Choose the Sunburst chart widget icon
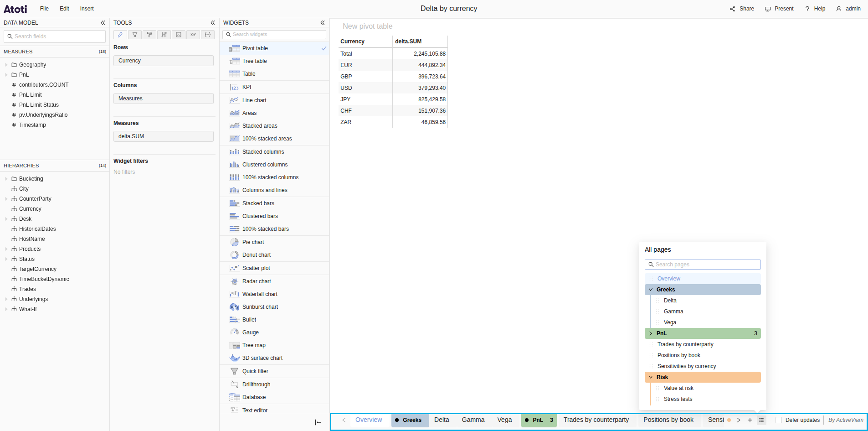 [x=234, y=307]
